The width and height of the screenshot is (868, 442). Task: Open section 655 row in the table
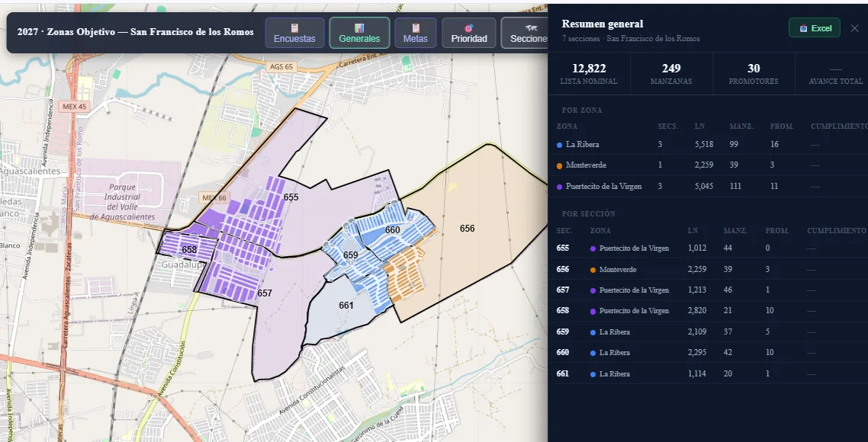(708, 248)
